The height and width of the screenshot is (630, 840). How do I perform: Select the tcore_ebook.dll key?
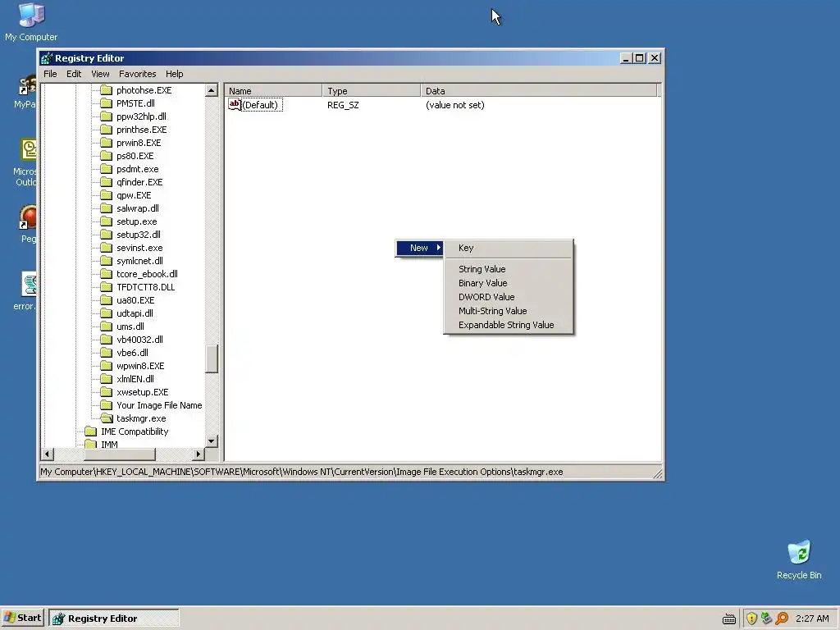[x=147, y=274]
